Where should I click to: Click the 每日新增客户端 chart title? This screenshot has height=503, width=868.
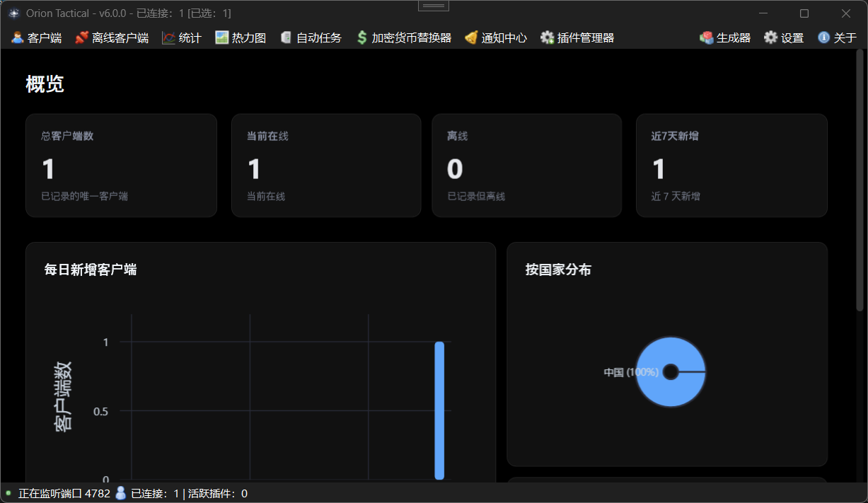click(91, 270)
